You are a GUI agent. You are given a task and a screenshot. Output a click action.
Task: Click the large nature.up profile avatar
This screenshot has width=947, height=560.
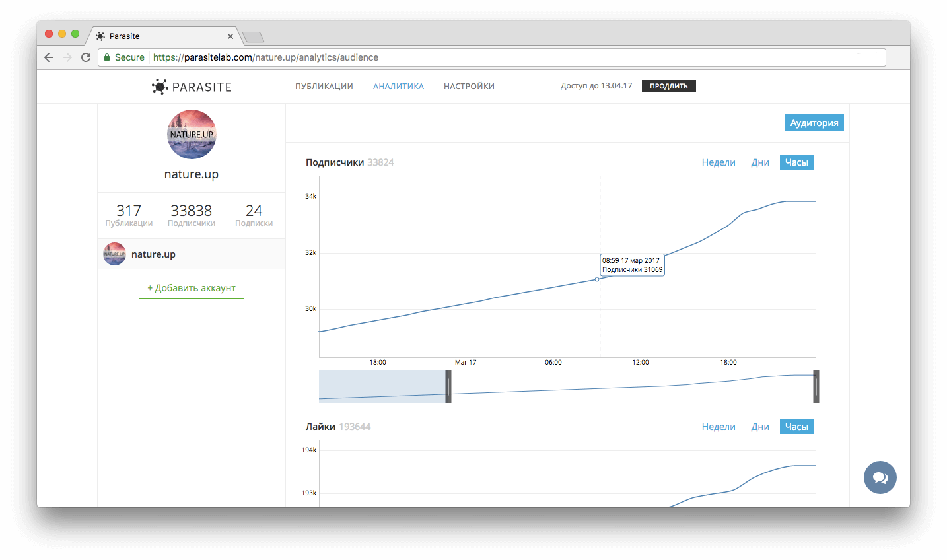click(192, 134)
